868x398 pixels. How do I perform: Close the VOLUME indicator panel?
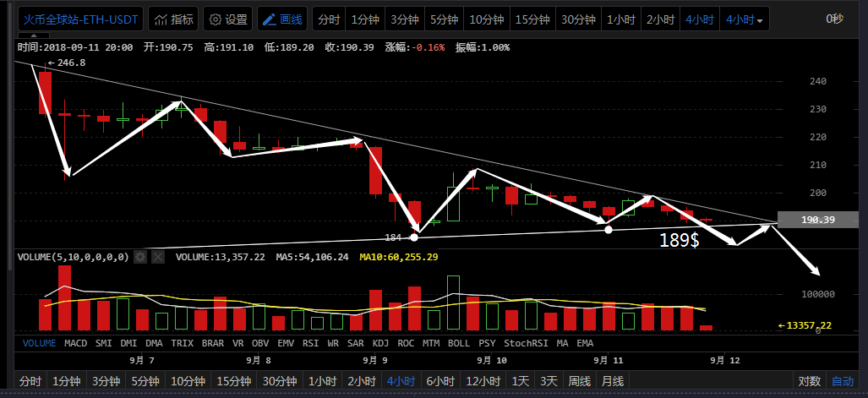[x=158, y=257]
